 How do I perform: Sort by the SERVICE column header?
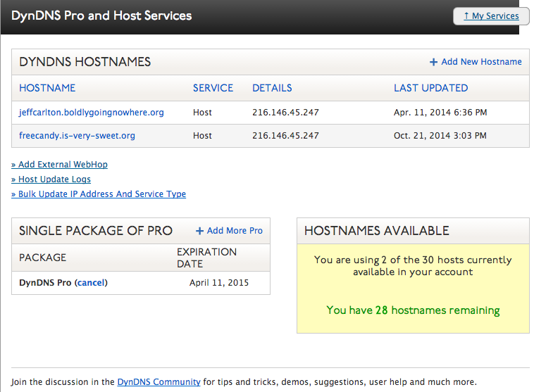click(213, 88)
